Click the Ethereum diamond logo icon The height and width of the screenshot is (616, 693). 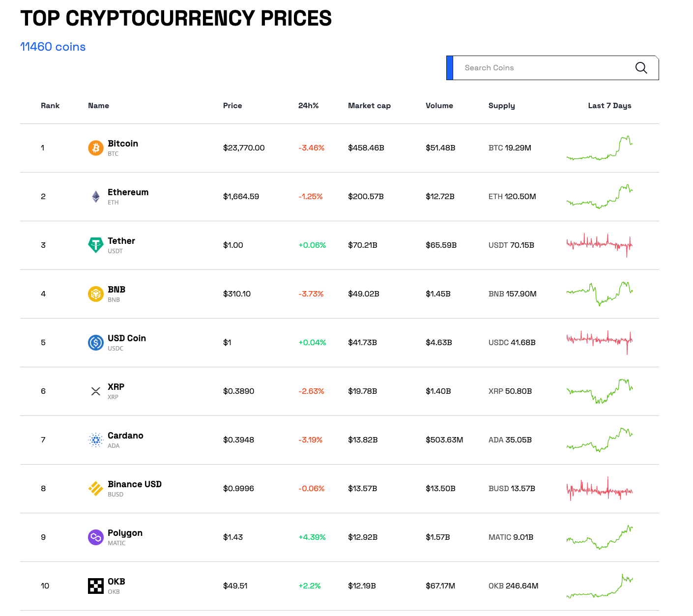tap(95, 197)
